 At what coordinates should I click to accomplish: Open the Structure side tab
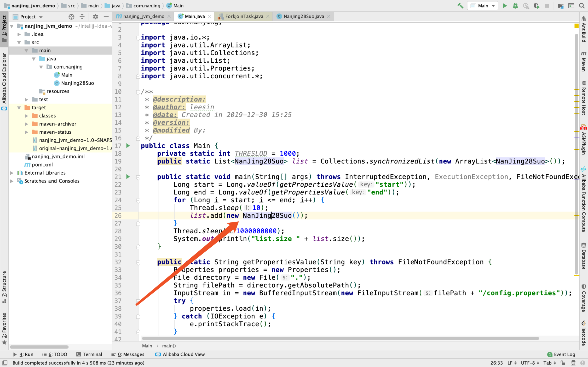pos(4,287)
